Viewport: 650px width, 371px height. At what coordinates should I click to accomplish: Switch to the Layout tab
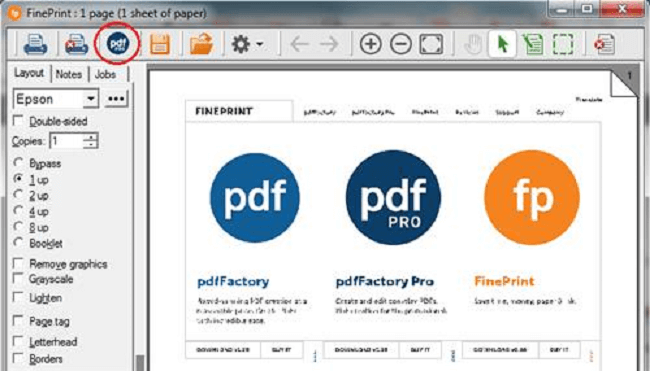pos(29,73)
